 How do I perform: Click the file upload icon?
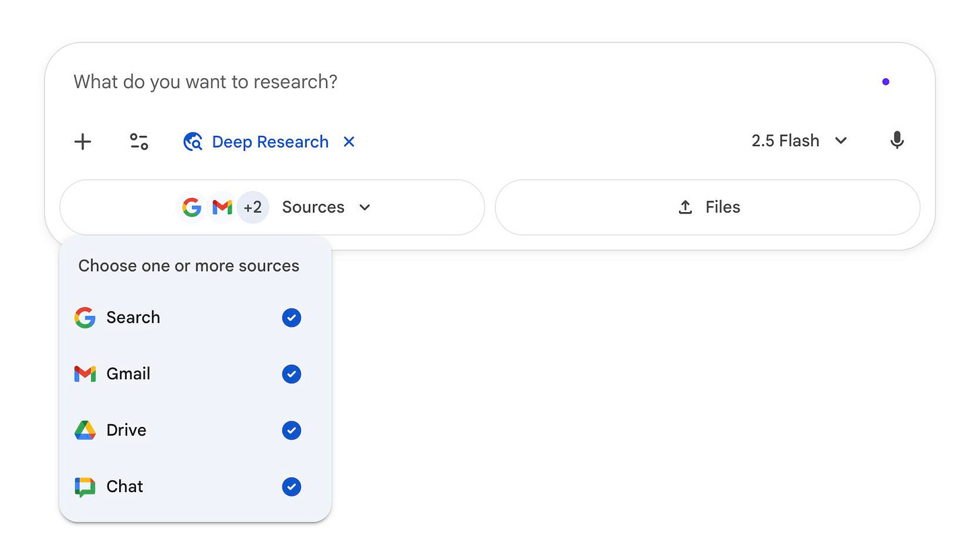tap(685, 207)
